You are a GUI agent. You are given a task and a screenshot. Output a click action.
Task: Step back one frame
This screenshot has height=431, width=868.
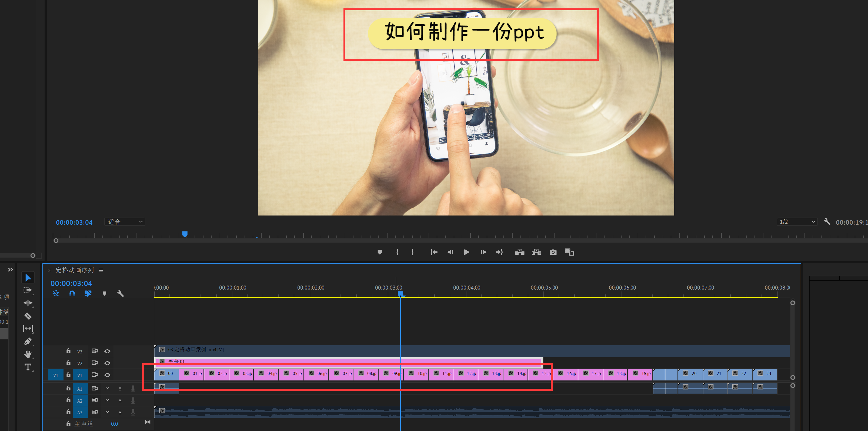[x=450, y=252]
